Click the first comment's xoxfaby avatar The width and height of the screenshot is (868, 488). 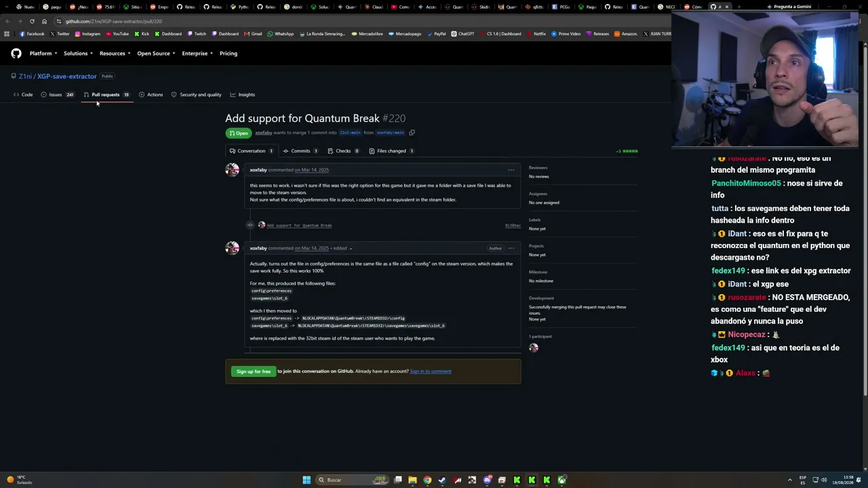(x=233, y=170)
